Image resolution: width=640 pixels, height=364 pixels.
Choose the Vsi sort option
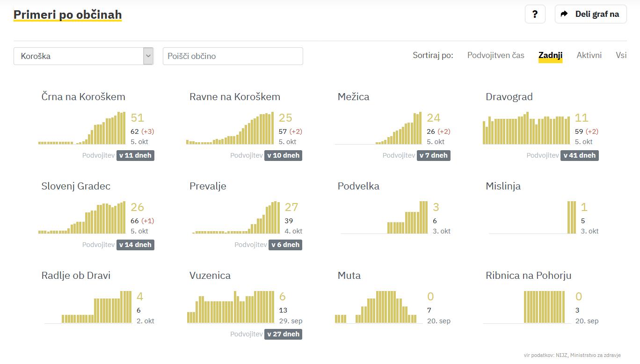click(621, 55)
